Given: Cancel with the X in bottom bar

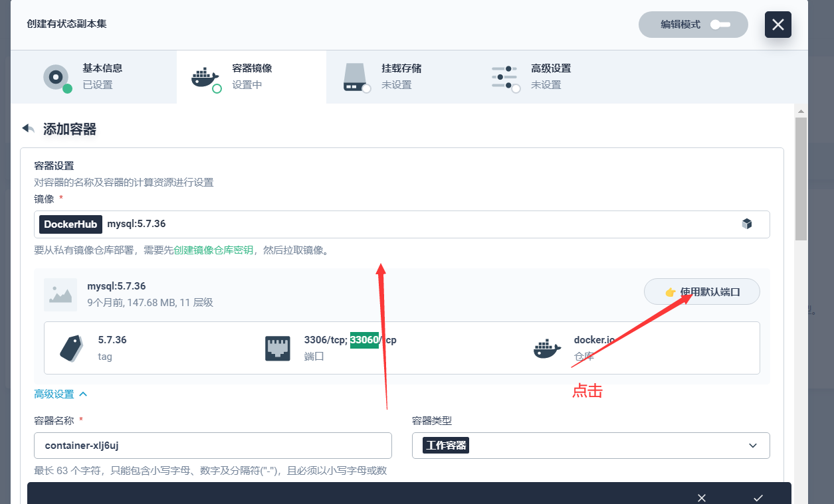Looking at the screenshot, I should pyautogui.click(x=702, y=497).
